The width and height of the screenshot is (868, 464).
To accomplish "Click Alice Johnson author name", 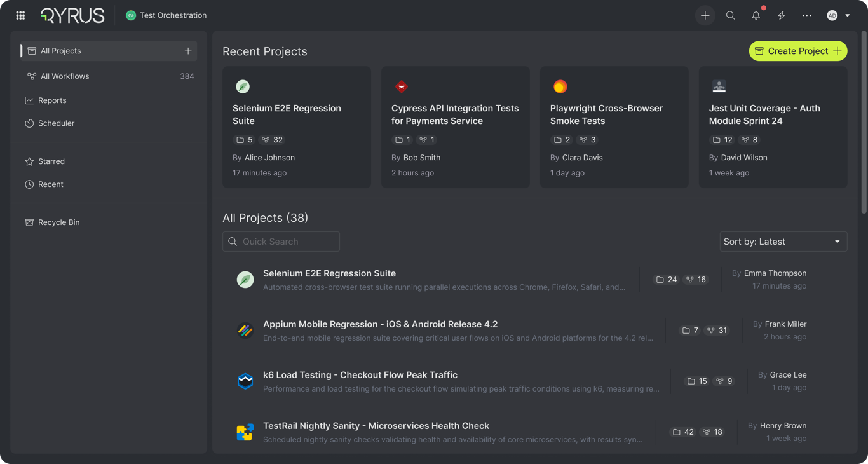I will pyautogui.click(x=269, y=158).
